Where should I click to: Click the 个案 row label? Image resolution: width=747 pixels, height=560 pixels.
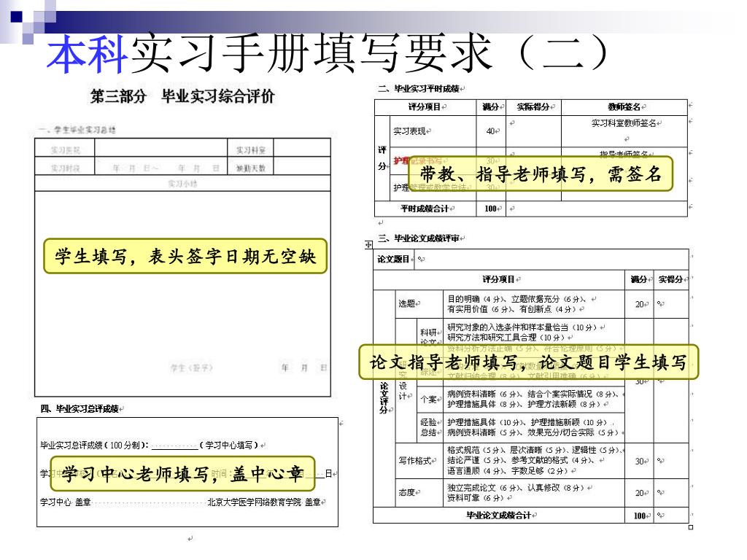click(x=429, y=399)
